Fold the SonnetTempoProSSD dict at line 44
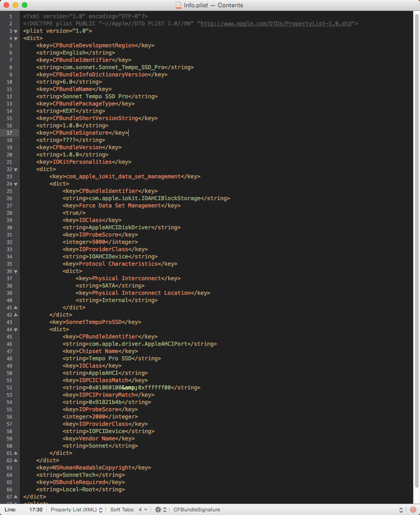Image resolution: width=420 pixels, height=515 pixels. click(15, 329)
